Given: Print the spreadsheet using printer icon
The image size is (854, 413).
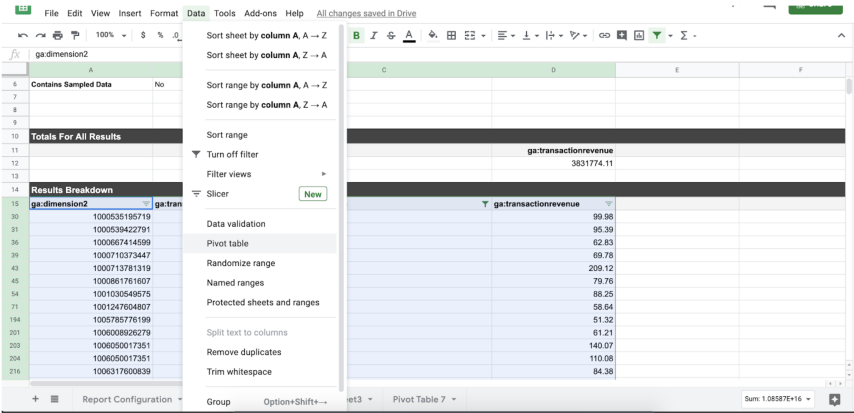Looking at the screenshot, I should (55, 35).
